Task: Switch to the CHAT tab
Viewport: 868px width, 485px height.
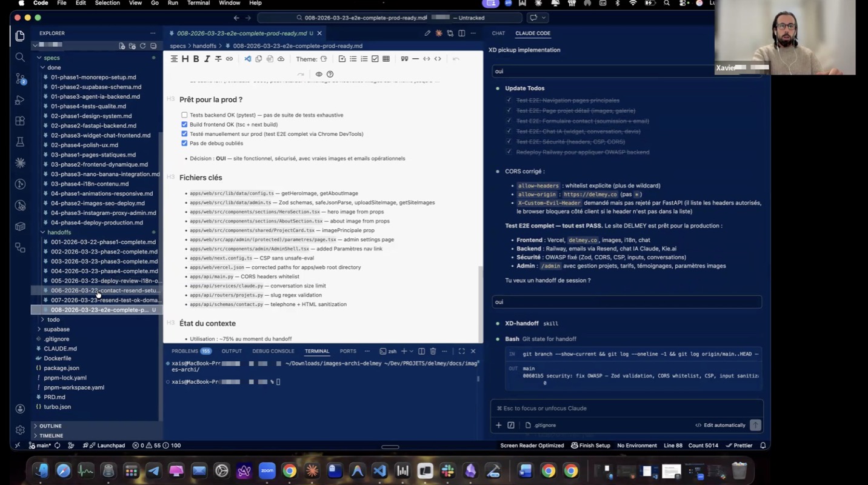Action: pos(498,33)
